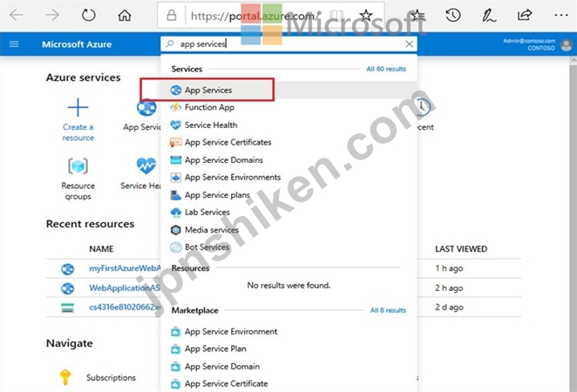The height and width of the screenshot is (392, 577).
Task: Click the NAME column header
Action: 101,249
